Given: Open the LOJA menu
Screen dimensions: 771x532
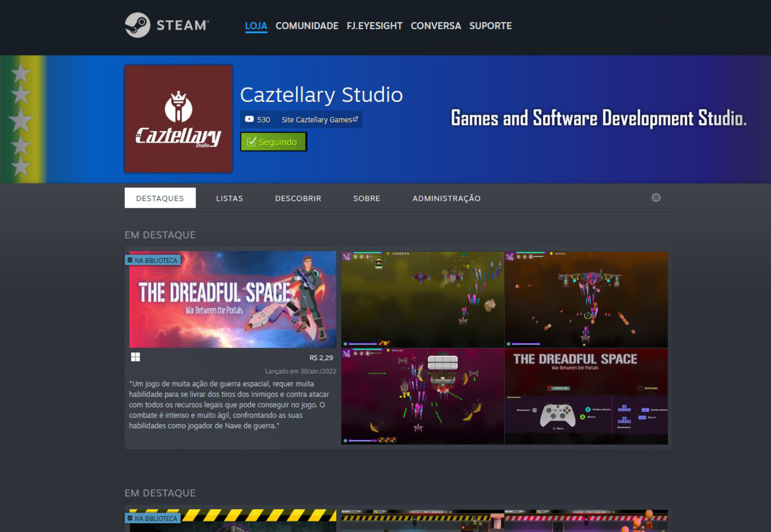Looking at the screenshot, I should 256,26.
